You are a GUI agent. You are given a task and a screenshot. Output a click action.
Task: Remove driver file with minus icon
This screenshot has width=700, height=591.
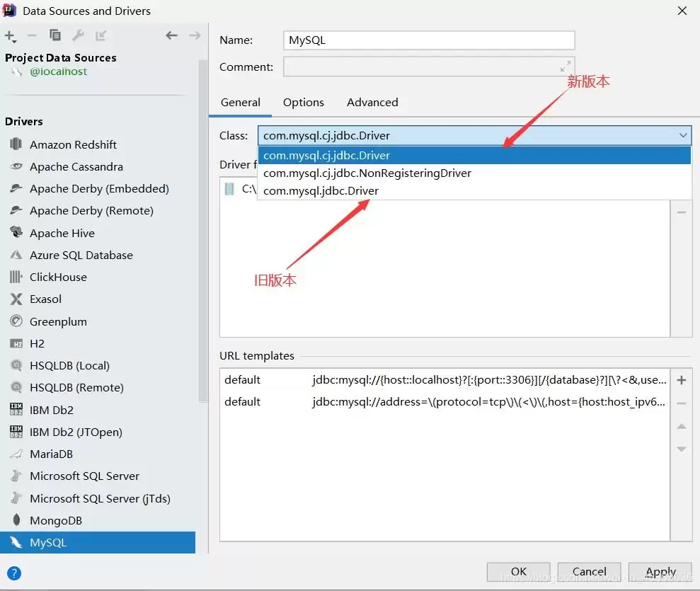click(x=682, y=212)
